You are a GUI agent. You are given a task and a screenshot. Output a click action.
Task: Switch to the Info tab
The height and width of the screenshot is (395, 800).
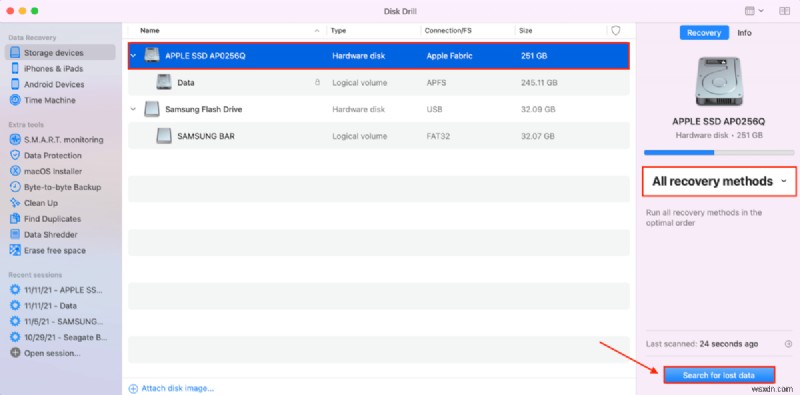744,33
